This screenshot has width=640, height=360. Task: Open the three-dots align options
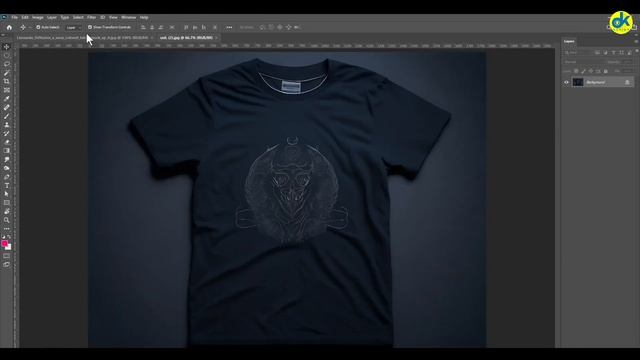pyautogui.click(x=229, y=27)
